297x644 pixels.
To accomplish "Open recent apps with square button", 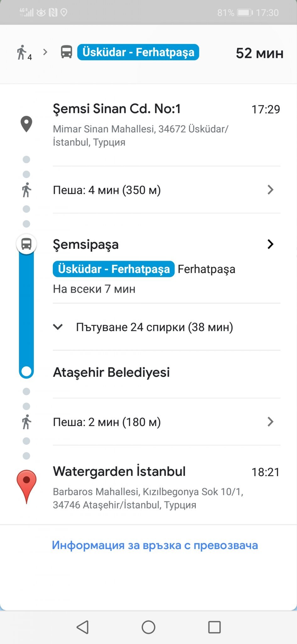I will 214,627.
